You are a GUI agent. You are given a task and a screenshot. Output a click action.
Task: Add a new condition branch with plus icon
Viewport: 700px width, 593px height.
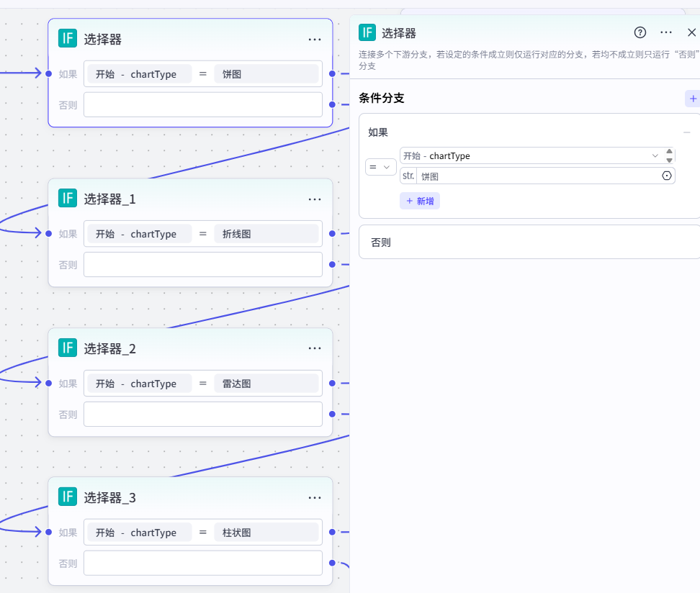click(x=693, y=99)
